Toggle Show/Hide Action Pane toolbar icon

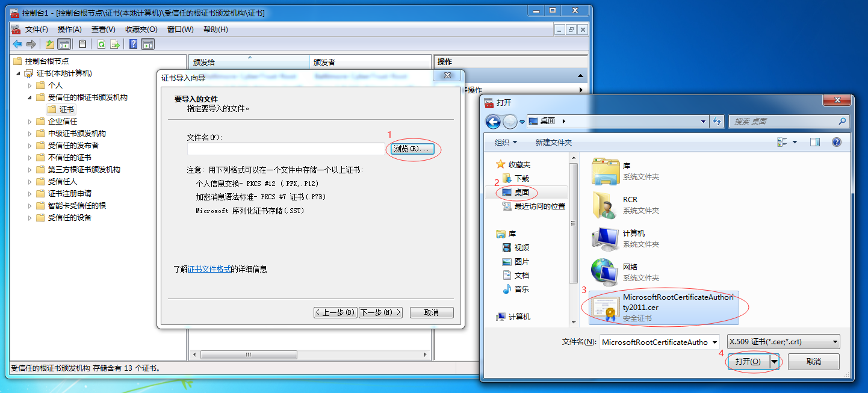pyautogui.click(x=147, y=44)
